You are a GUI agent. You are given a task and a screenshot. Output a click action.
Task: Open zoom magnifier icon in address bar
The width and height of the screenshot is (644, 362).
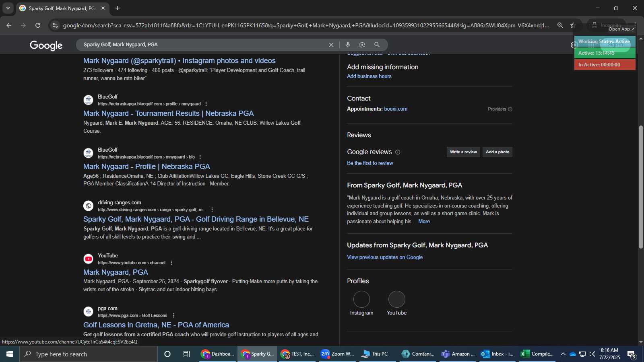pyautogui.click(x=560, y=25)
